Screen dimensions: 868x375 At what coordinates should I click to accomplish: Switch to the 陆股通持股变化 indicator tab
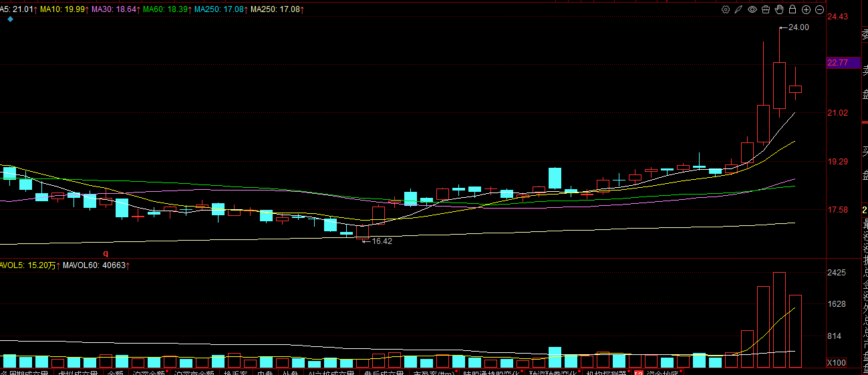(491, 372)
